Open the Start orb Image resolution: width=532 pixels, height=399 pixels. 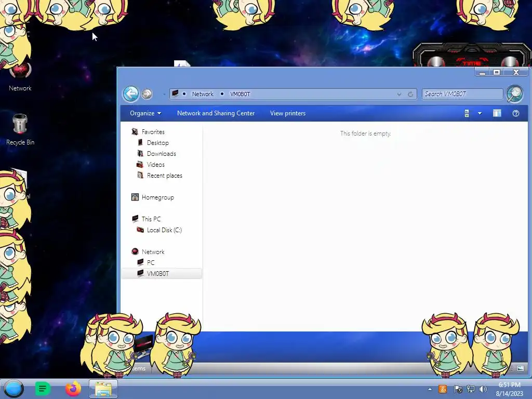[14, 389]
